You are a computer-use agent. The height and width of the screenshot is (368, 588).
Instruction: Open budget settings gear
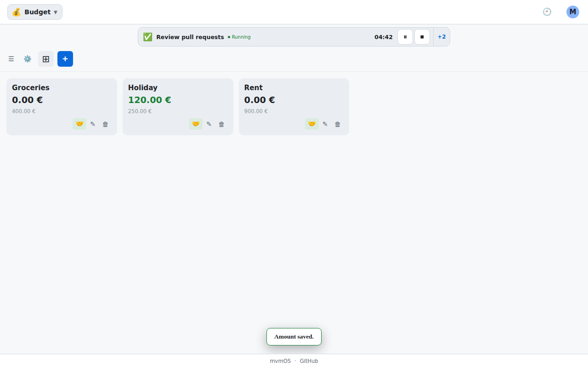(28, 59)
